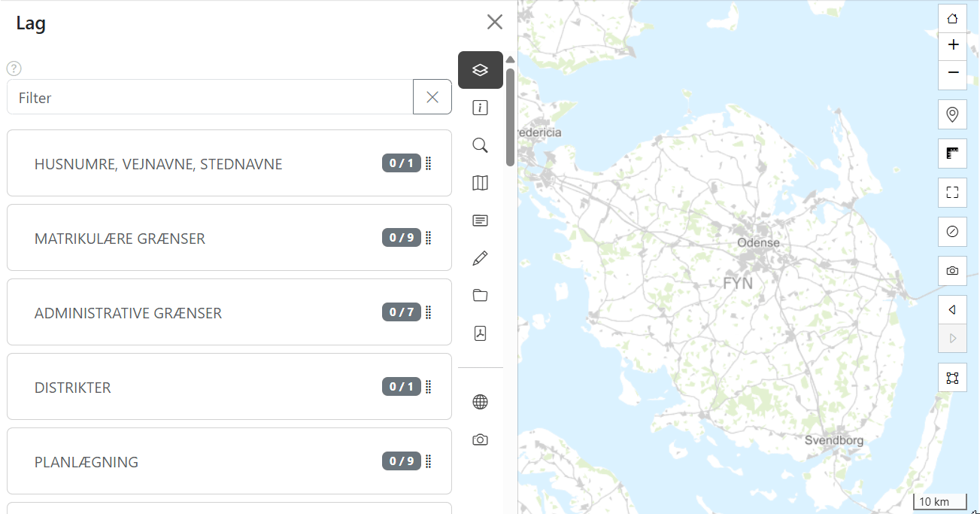Activate the location pin tool on map
Viewport: 980px width, 514px height.
pyautogui.click(x=952, y=115)
